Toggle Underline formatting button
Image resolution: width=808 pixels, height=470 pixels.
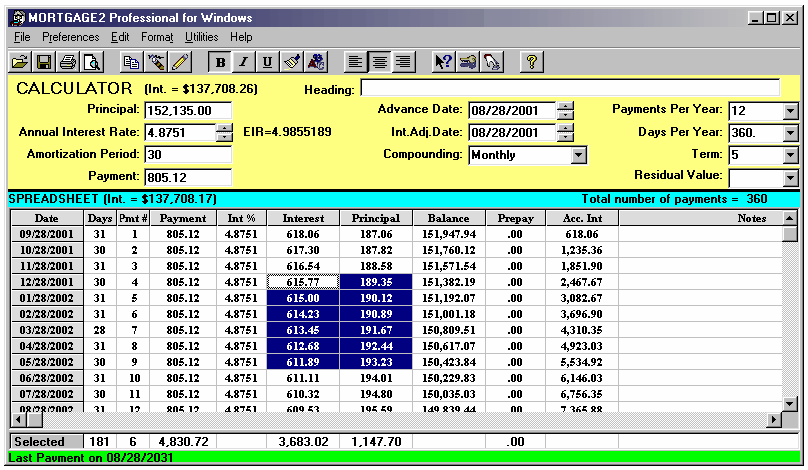[x=268, y=62]
